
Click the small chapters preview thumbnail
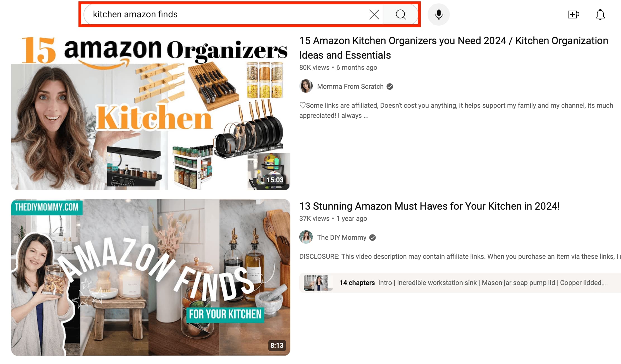click(x=318, y=283)
